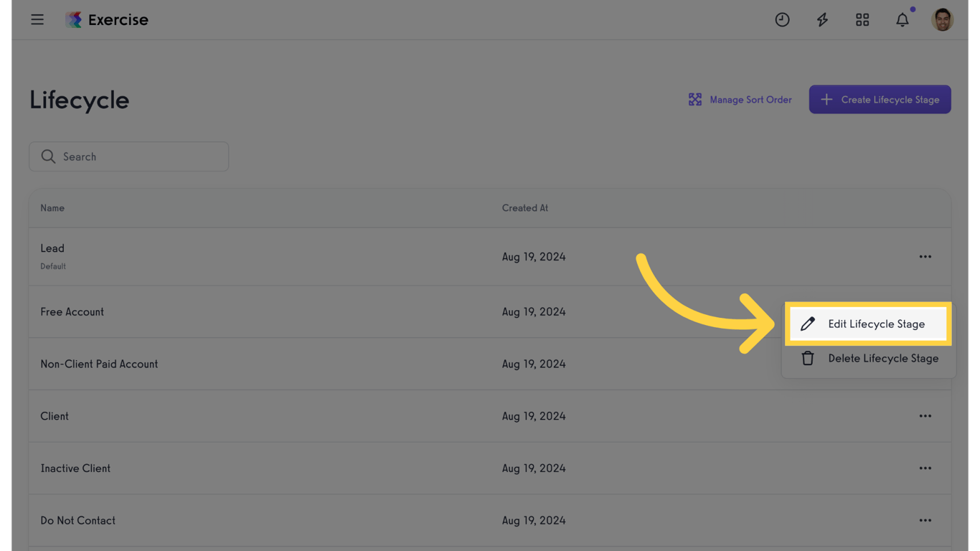Click the Created At column header
The width and height of the screenshot is (980, 551).
524,208
